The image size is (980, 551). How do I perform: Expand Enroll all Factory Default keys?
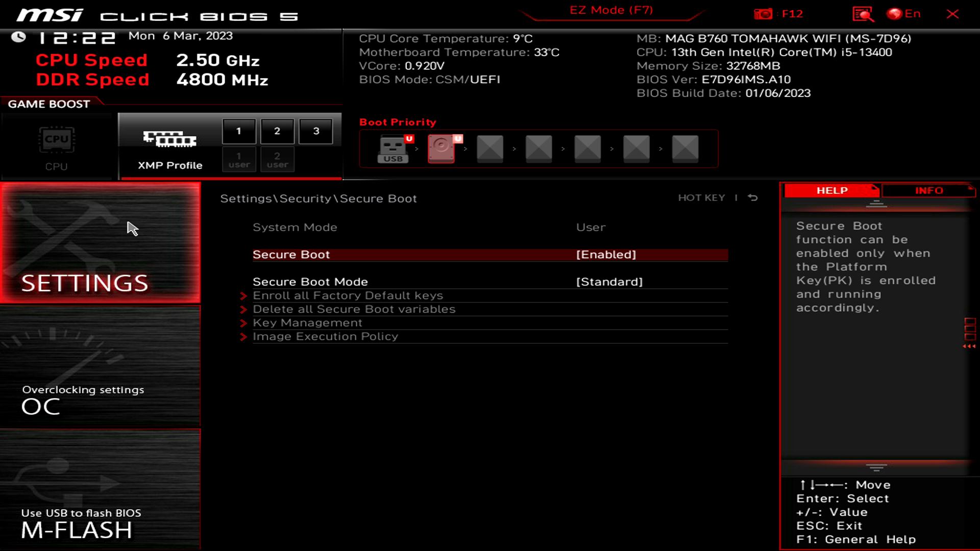[x=348, y=295]
